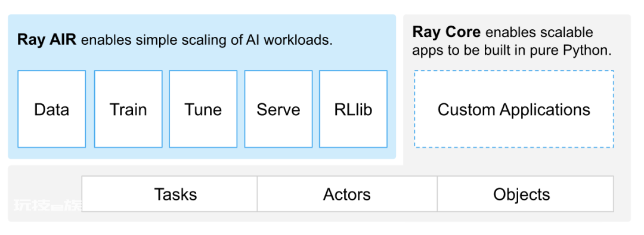
Task: Select the Objects cell
Action: (526, 194)
